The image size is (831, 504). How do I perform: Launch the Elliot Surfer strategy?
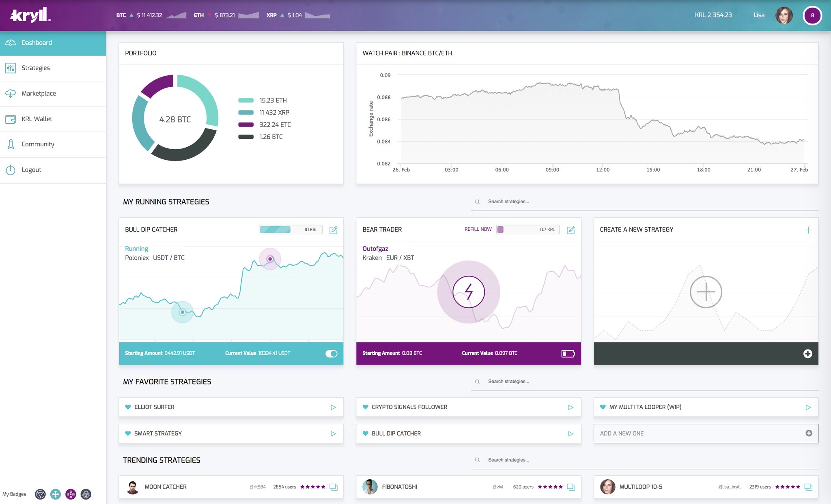334,407
